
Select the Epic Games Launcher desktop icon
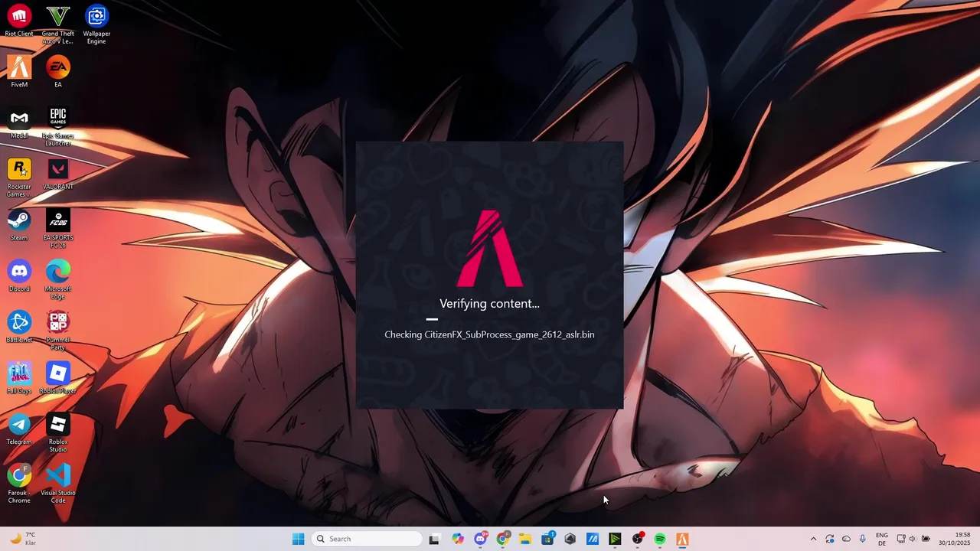coord(58,126)
